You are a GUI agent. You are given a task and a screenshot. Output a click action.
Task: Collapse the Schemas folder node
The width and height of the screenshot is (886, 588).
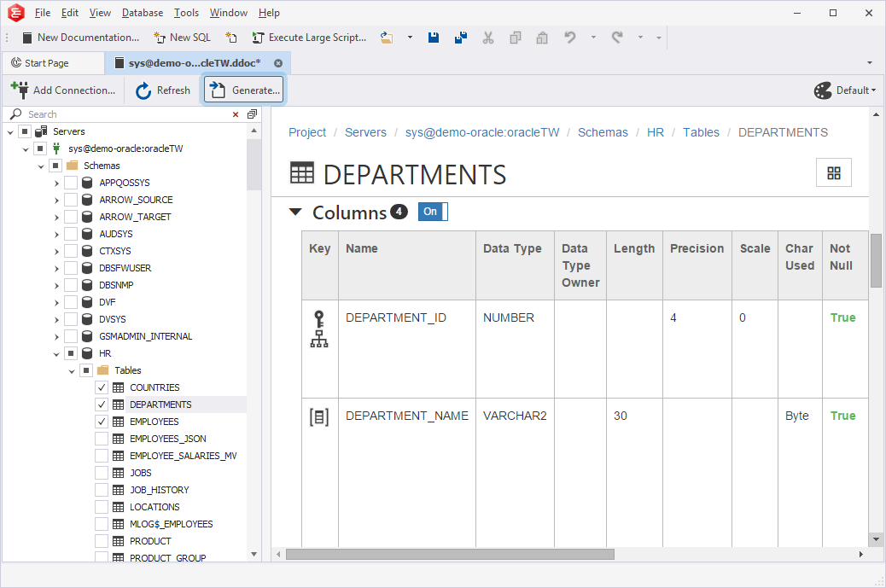pos(41,166)
